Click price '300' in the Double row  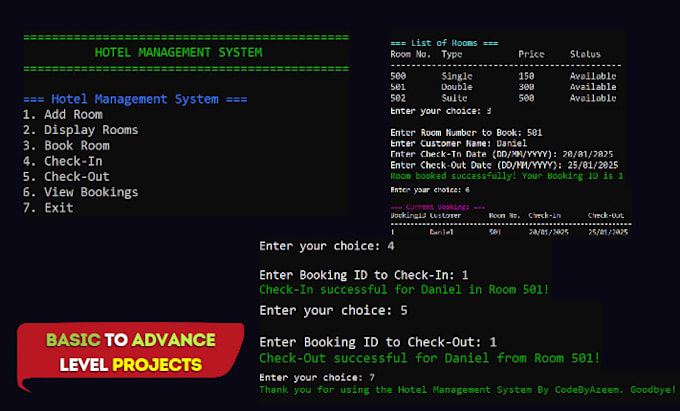click(x=526, y=87)
